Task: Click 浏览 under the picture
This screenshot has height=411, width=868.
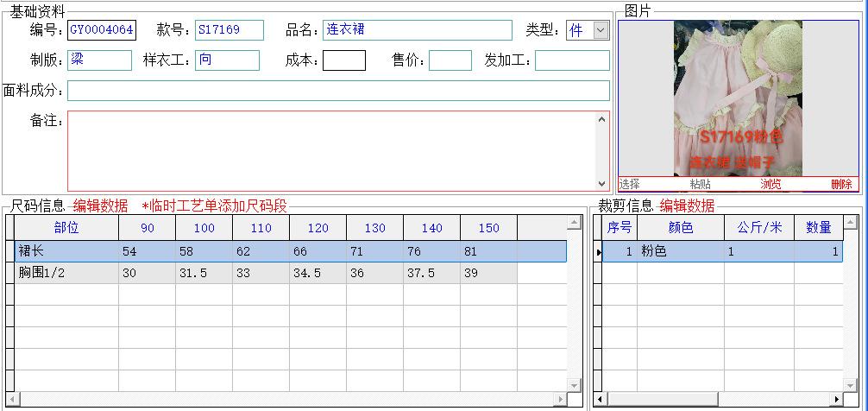Action: point(771,185)
